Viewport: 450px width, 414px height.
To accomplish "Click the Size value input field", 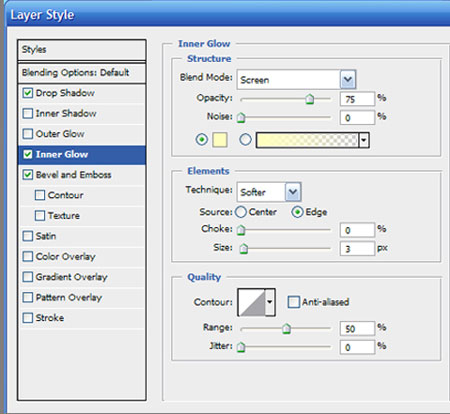I will coord(357,249).
